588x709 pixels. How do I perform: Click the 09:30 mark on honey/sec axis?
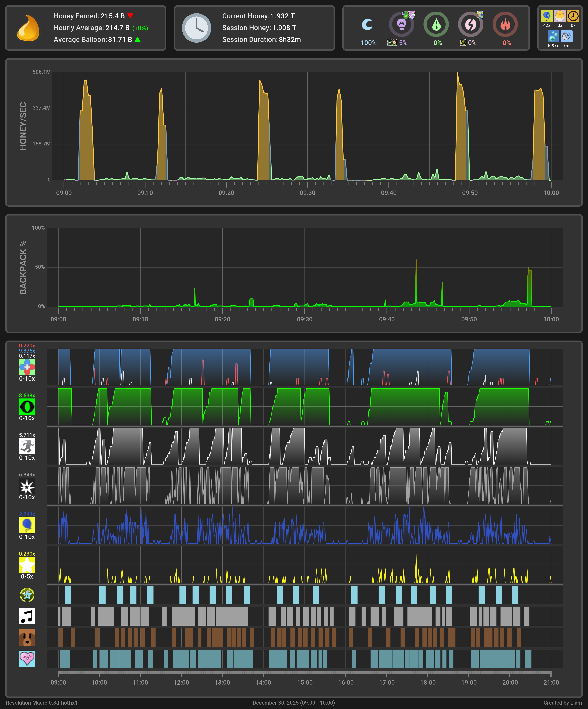[x=307, y=193]
